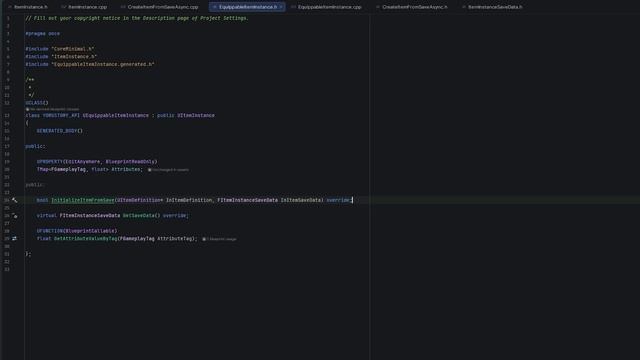This screenshot has width=640, height=360.
Task: Click the gutter arrows icon beside GetAttributeValueByTag
Action: pyautogui.click(x=15, y=238)
